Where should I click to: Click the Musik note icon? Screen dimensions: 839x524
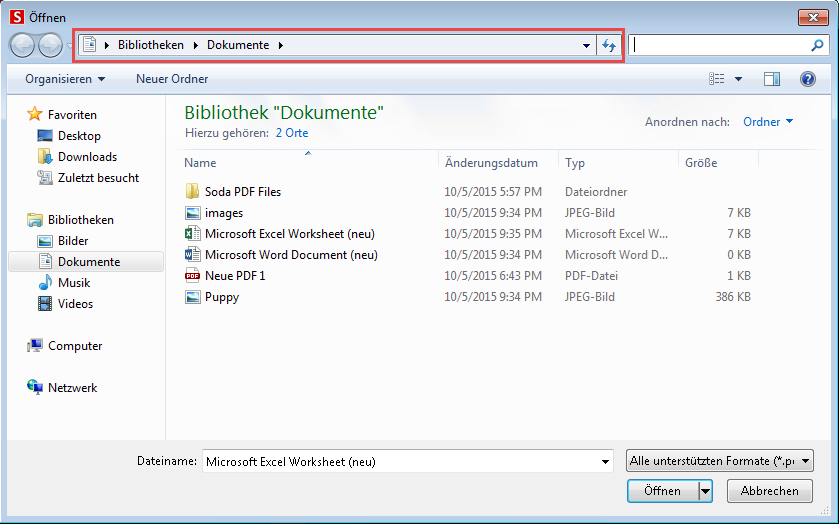45,282
